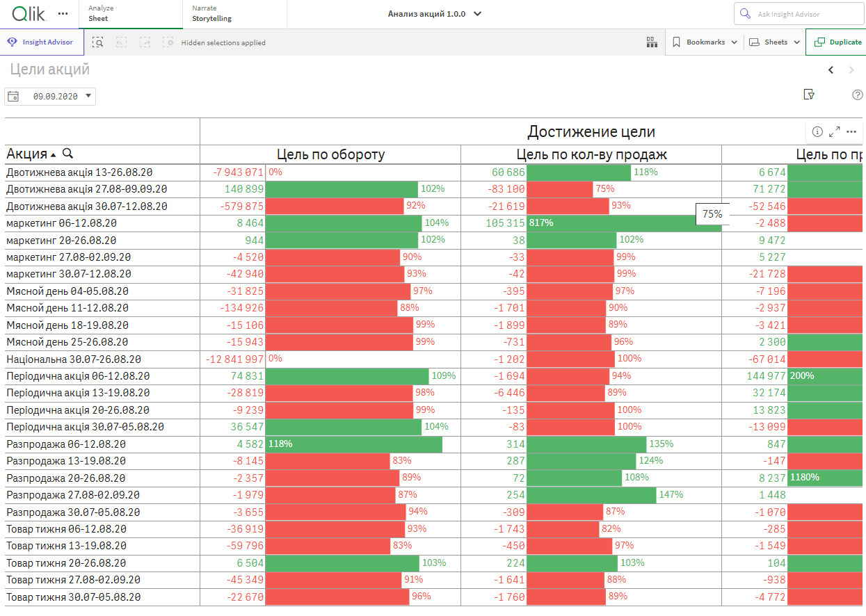Screen dimensions: 866x616
Task: Expand the Bookmarks dropdown
Action: (x=705, y=42)
